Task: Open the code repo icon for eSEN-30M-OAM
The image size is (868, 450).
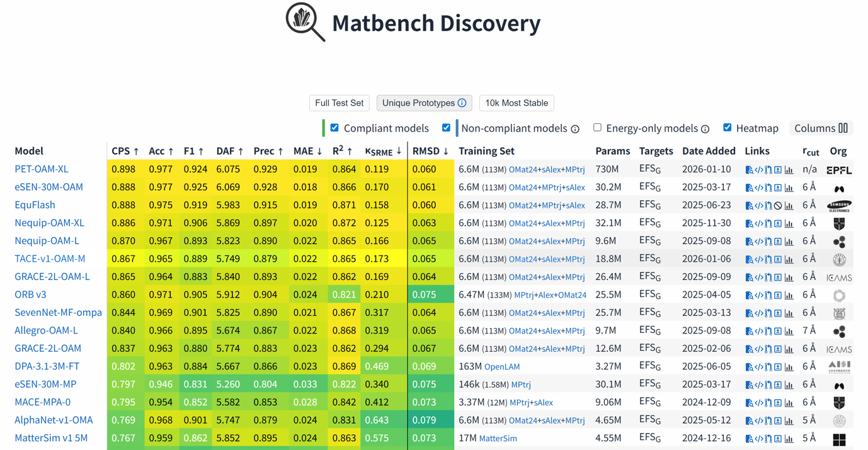Action: (758, 188)
